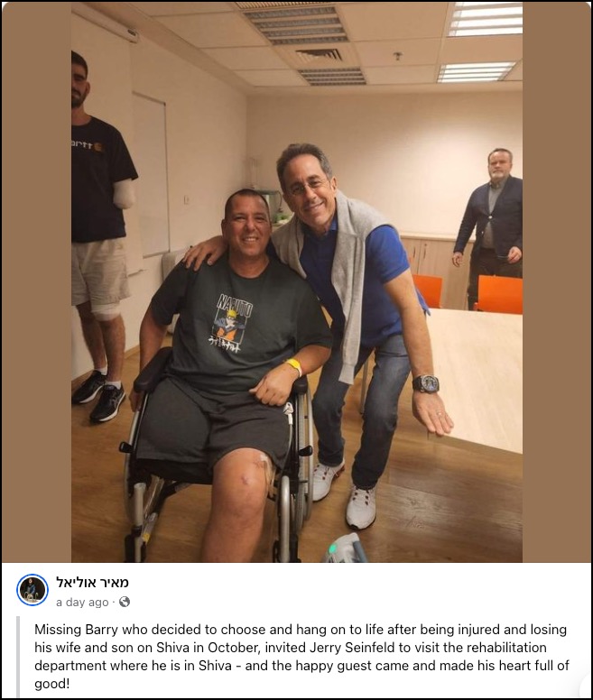Click the black wristwatch in the photo
593x700 pixels.
424,383
